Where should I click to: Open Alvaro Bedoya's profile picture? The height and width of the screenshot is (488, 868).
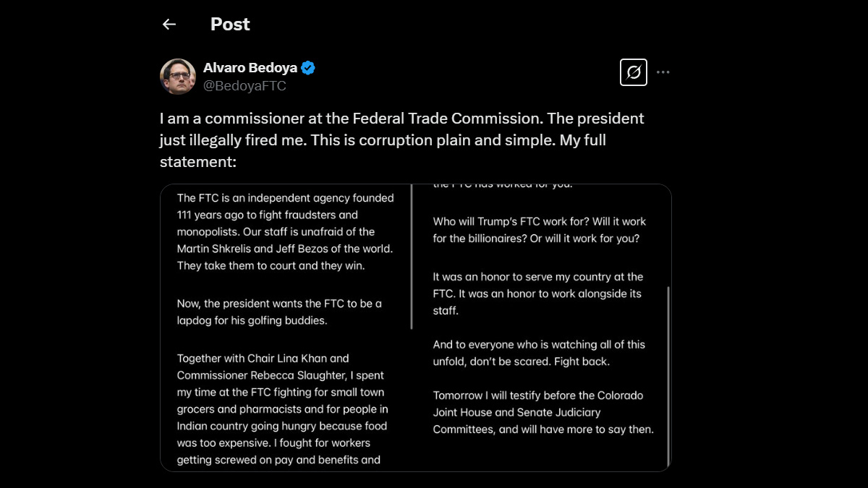coord(178,77)
